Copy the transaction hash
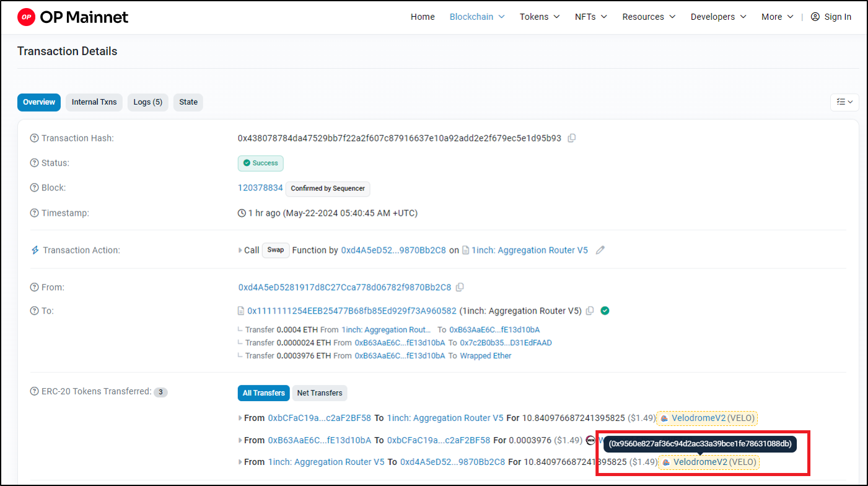Image resolution: width=868 pixels, height=486 pixels. pos(572,138)
